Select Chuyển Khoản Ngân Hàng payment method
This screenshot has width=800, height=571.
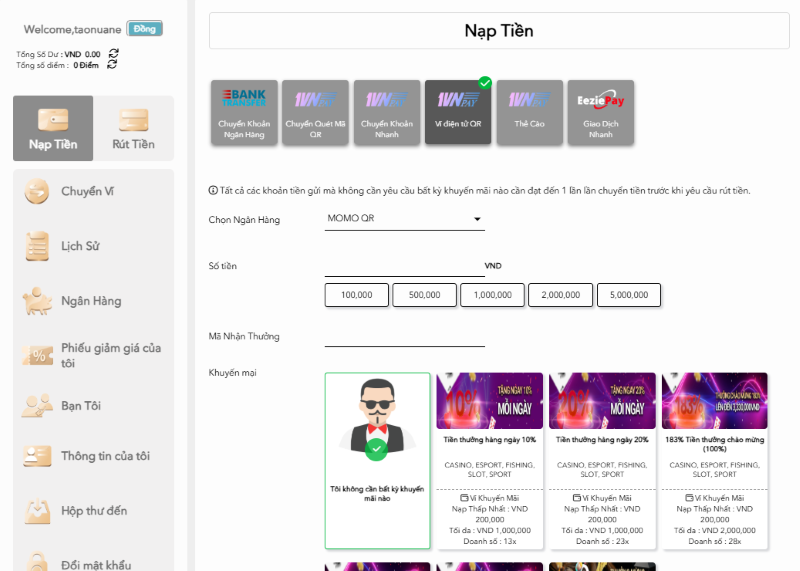point(243,113)
